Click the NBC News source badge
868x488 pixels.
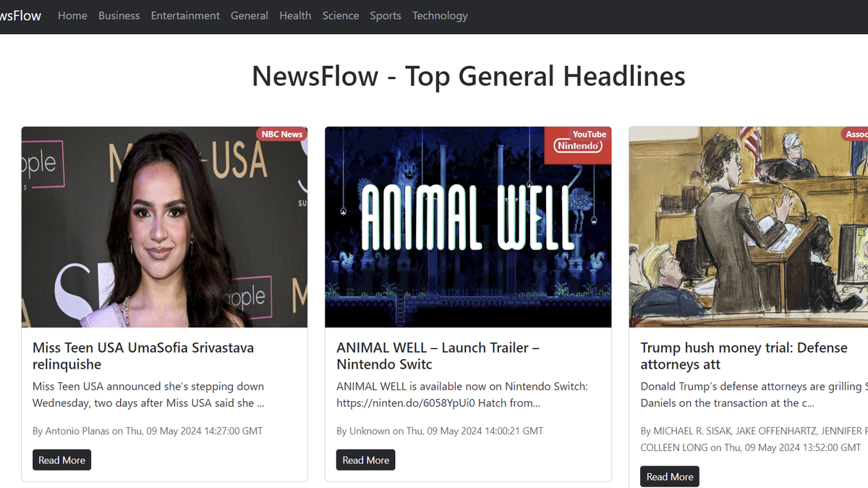(282, 134)
